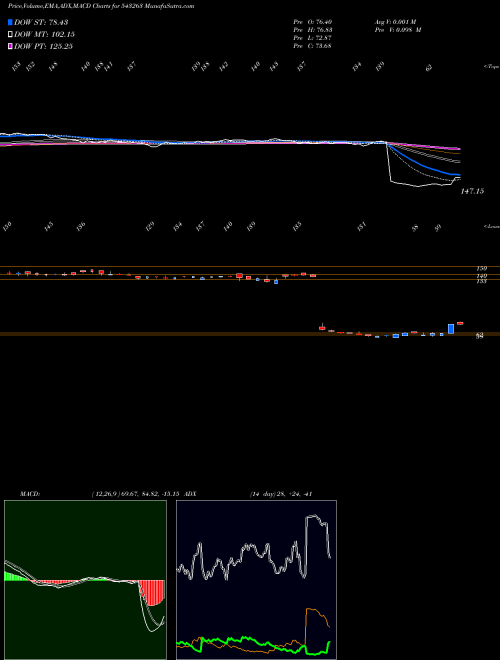This screenshot has width=500, height=660.
Task: Click the green MACD histogram bars
Action: tap(14, 576)
